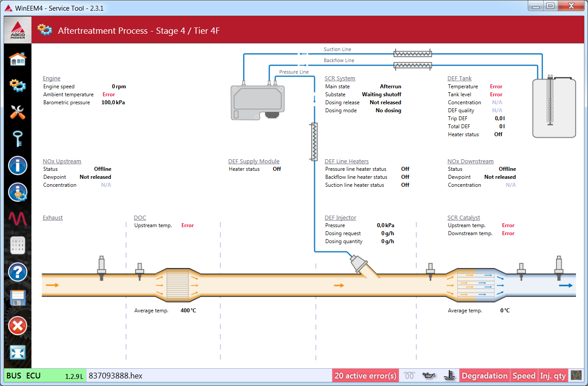The height and width of the screenshot is (386, 588).
Task: Open the DEF Tank section link
Action: tap(459, 79)
